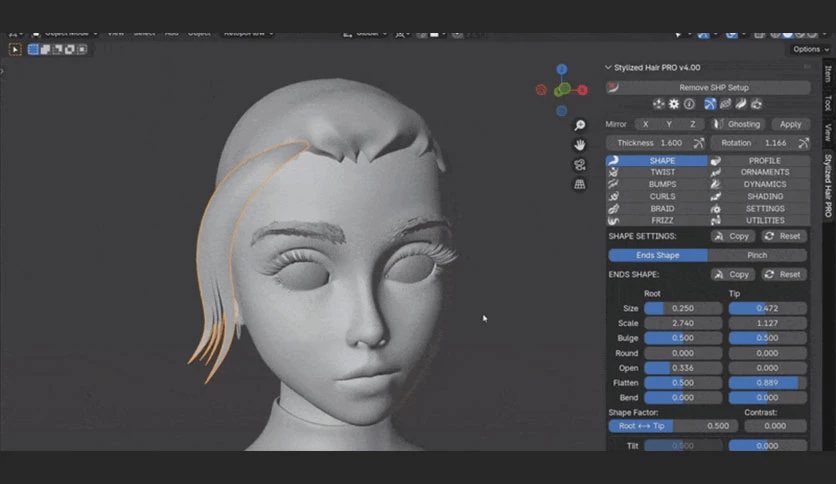Viewport: 836px width, 484px height.
Task: Click the info circle icon in hair panel
Action: (689, 104)
